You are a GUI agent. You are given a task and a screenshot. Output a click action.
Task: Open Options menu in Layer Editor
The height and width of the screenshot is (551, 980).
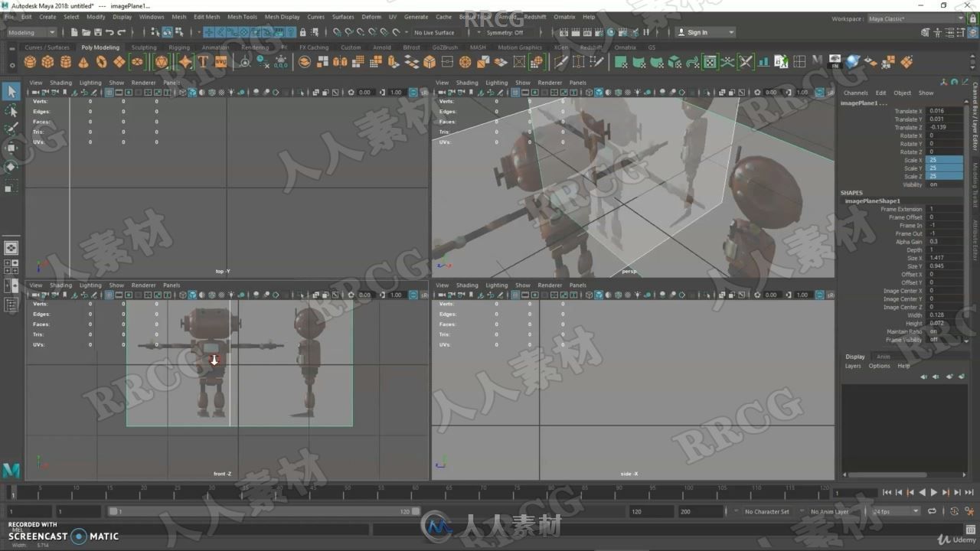click(879, 366)
